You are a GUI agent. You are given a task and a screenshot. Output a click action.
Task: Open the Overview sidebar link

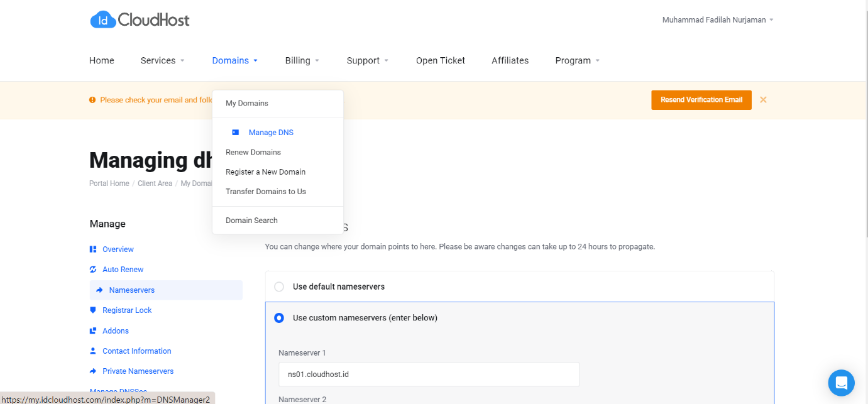tap(118, 249)
